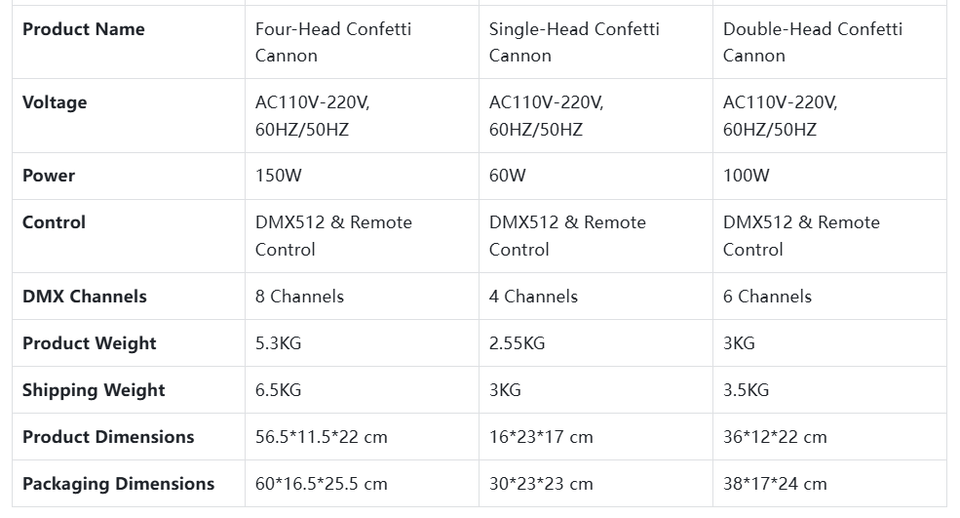Click the Shipping Weight row label
The width and height of the screenshot is (960, 518).
pyautogui.click(x=94, y=390)
